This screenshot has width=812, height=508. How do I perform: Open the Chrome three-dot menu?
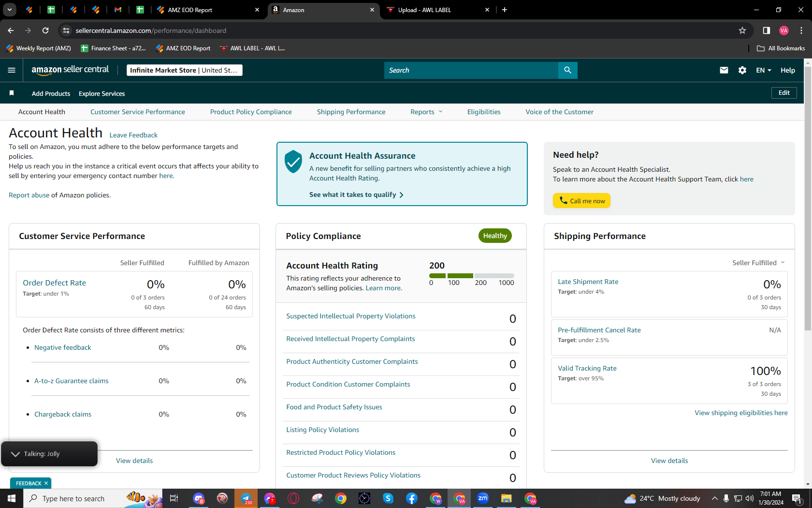click(801, 30)
